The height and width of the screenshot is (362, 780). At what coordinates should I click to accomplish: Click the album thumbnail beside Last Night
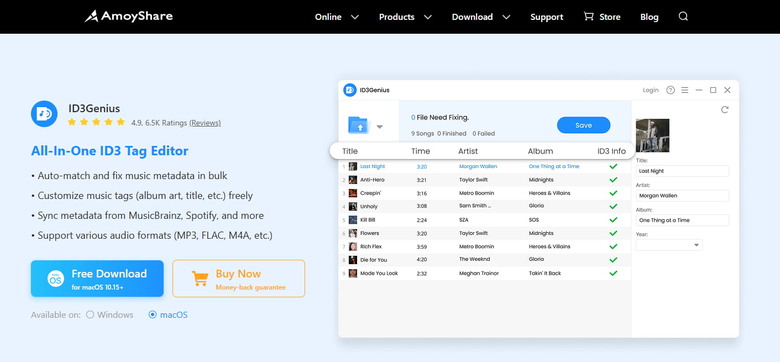click(353, 166)
